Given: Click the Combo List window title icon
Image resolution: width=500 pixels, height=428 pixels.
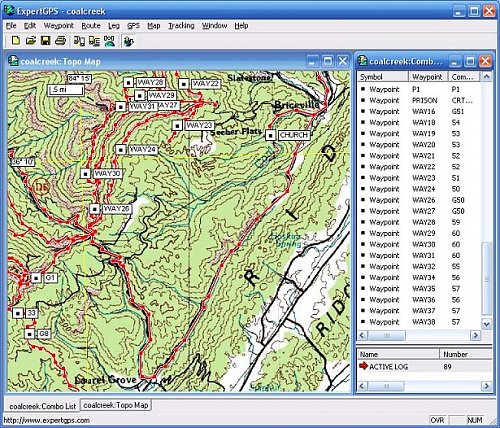Looking at the screenshot, I should pyautogui.click(x=363, y=61).
